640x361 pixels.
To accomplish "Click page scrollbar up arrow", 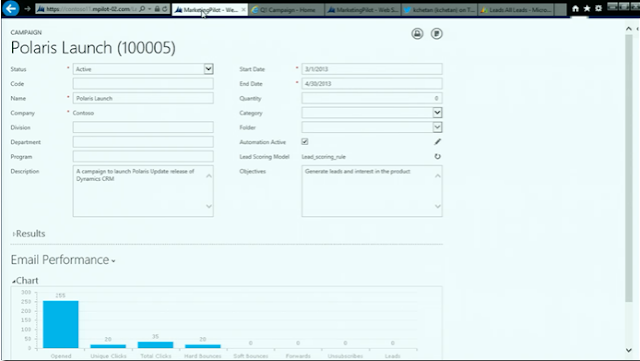I will click(x=629, y=29).
